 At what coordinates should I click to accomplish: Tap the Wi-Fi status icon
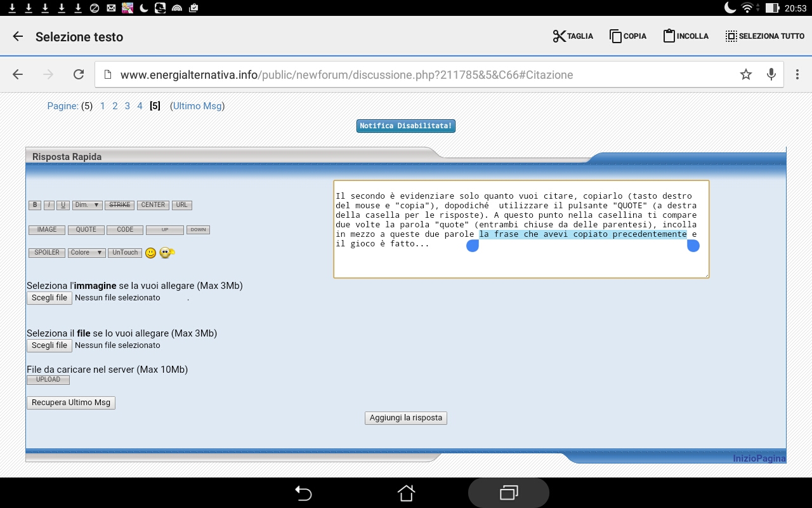pos(747,8)
